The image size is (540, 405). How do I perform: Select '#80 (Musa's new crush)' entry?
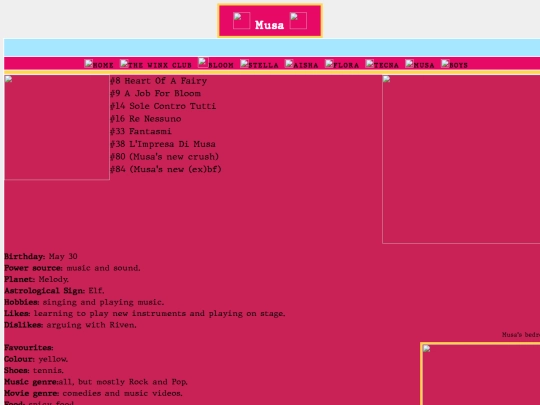(x=164, y=157)
